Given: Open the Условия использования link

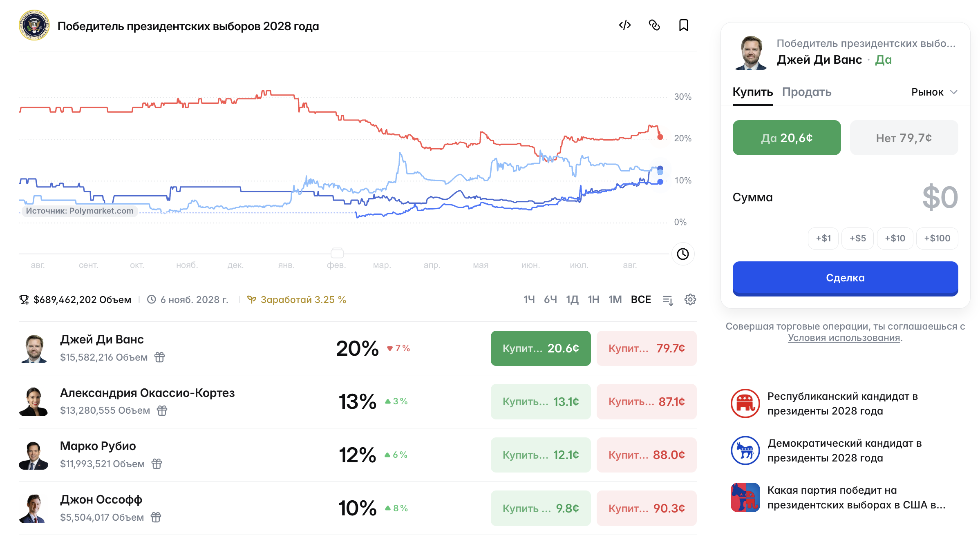Looking at the screenshot, I should coord(844,338).
